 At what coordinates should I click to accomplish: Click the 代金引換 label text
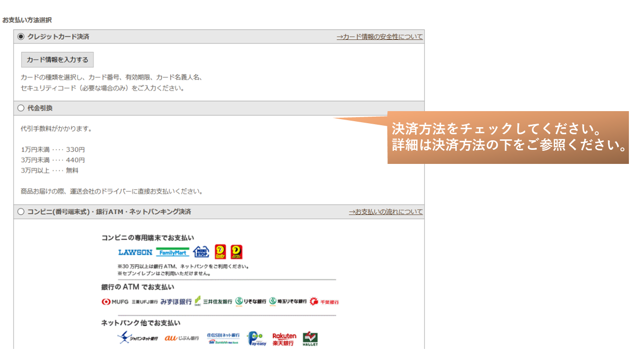point(40,108)
